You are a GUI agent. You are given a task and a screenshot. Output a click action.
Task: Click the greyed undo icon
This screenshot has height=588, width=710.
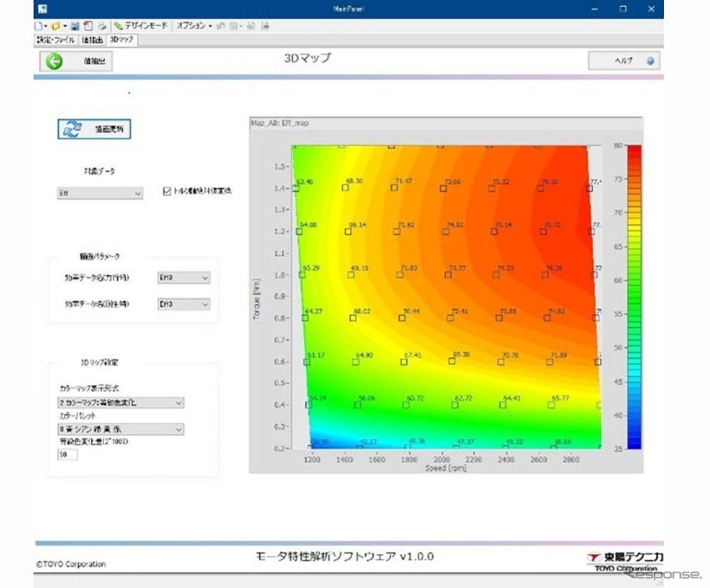pos(221,26)
